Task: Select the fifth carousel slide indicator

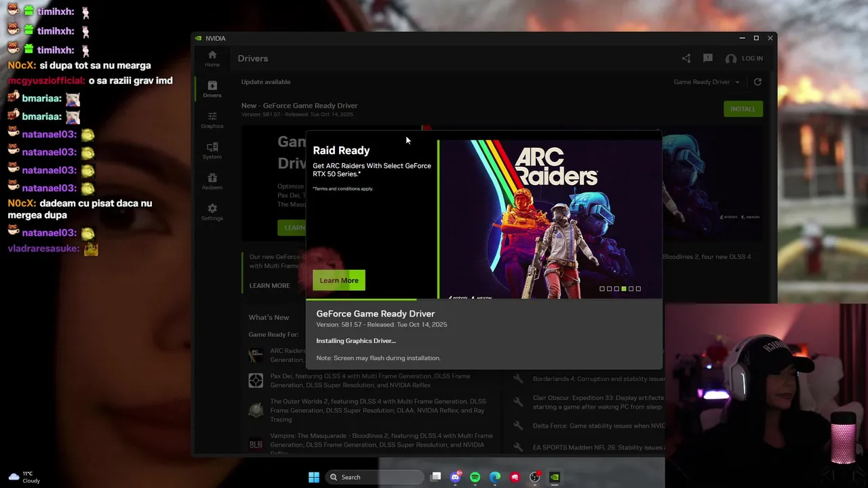Action: coord(631,289)
